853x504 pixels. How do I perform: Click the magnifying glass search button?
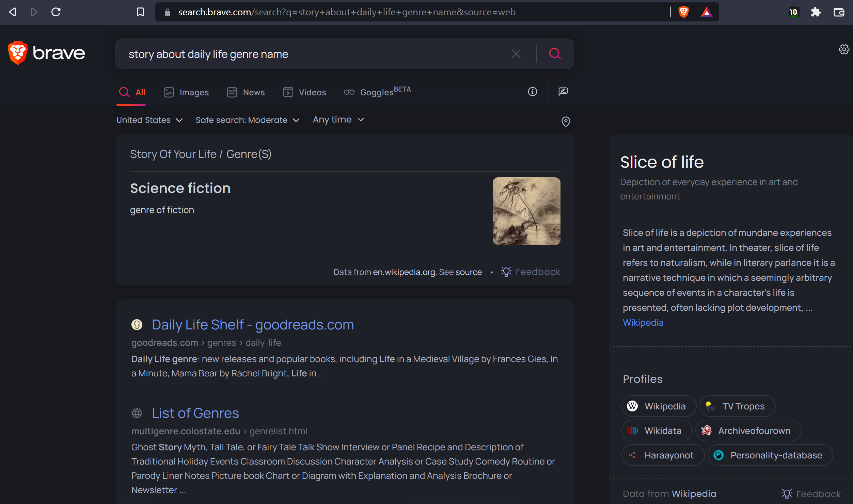[x=555, y=54]
